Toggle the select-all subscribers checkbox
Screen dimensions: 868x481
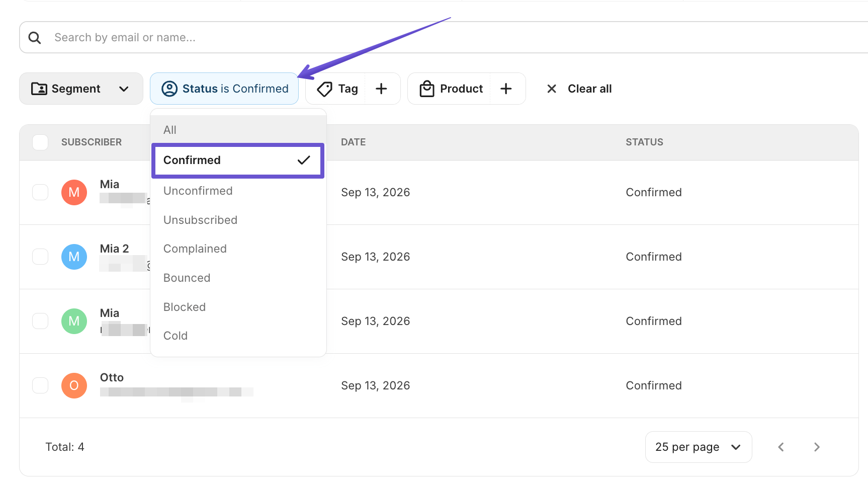(40, 142)
